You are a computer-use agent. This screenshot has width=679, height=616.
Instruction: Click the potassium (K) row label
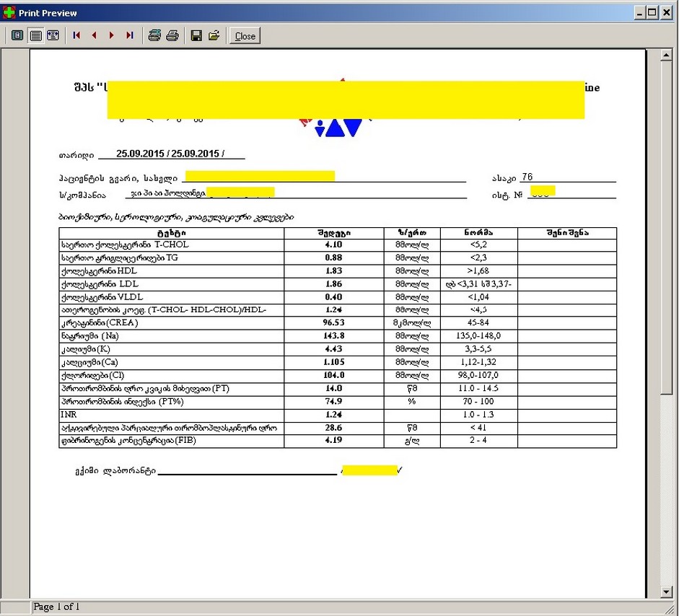(85, 349)
